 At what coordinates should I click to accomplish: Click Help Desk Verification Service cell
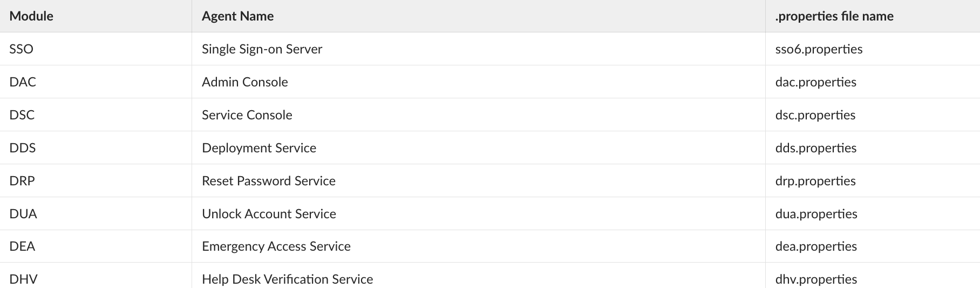287,279
